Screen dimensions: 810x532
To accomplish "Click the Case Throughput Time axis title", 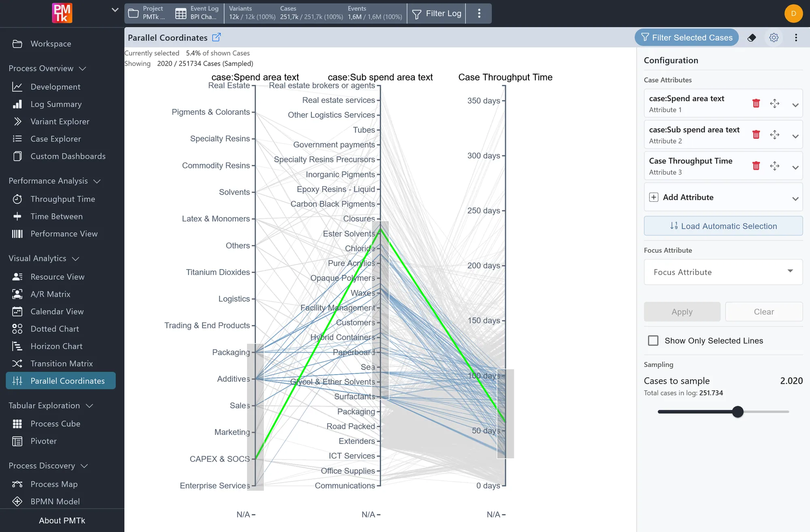I will 505,77.
